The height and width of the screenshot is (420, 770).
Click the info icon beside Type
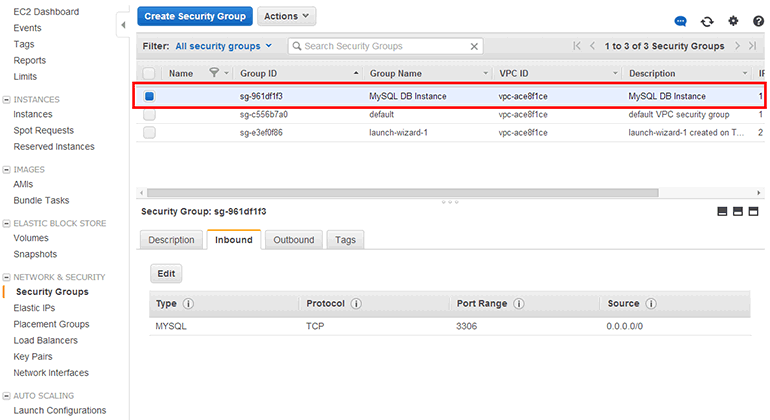pyautogui.click(x=188, y=304)
